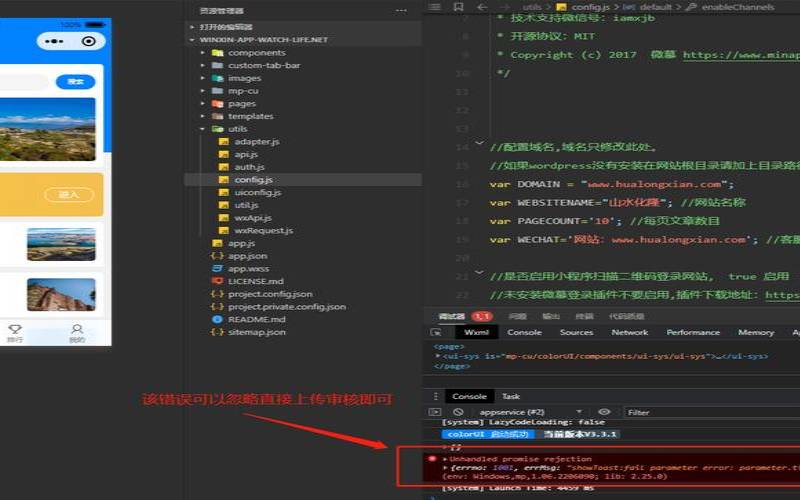Select the Sources devtools tab
800x500 pixels.
pyautogui.click(x=577, y=332)
